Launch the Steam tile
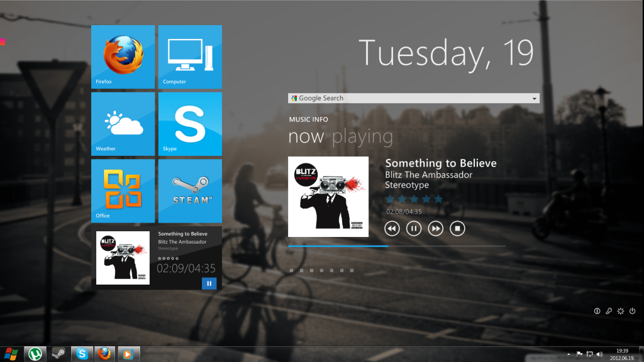 pos(190,191)
